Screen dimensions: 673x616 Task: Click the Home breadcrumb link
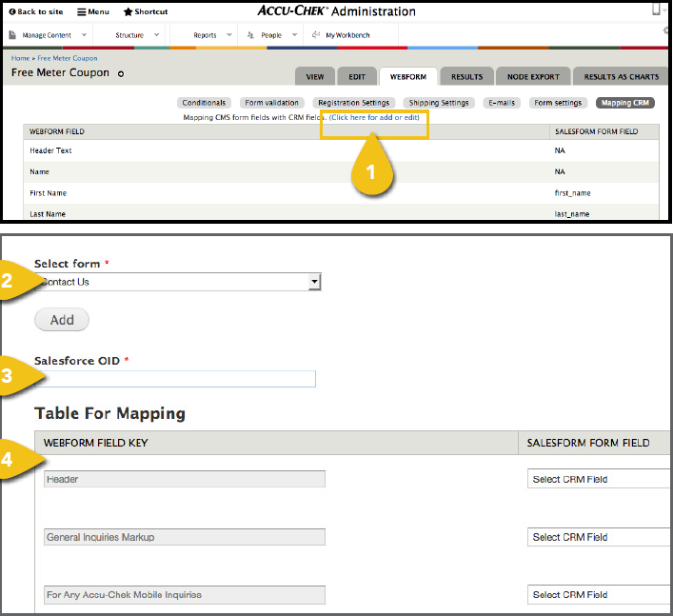(x=20, y=58)
